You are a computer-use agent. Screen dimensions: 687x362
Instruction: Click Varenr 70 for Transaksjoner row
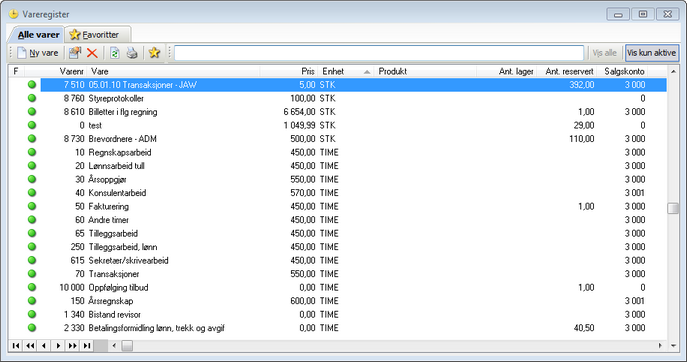tap(79, 274)
